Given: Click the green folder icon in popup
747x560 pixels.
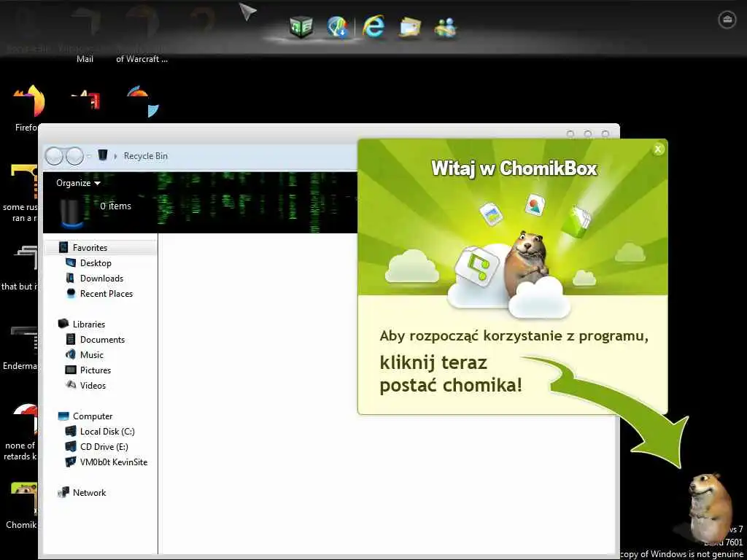Looking at the screenshot, I should pyautogui.click(x=576, y=222).
